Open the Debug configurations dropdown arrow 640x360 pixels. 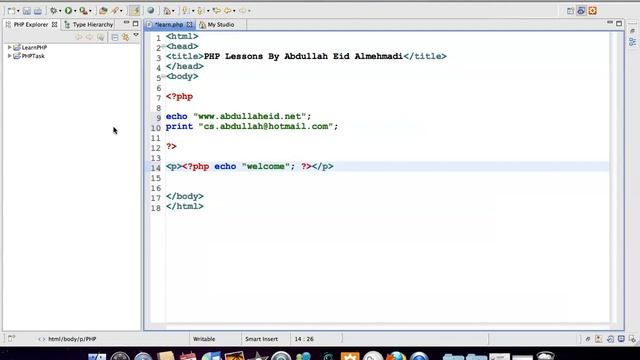point(60,11)
